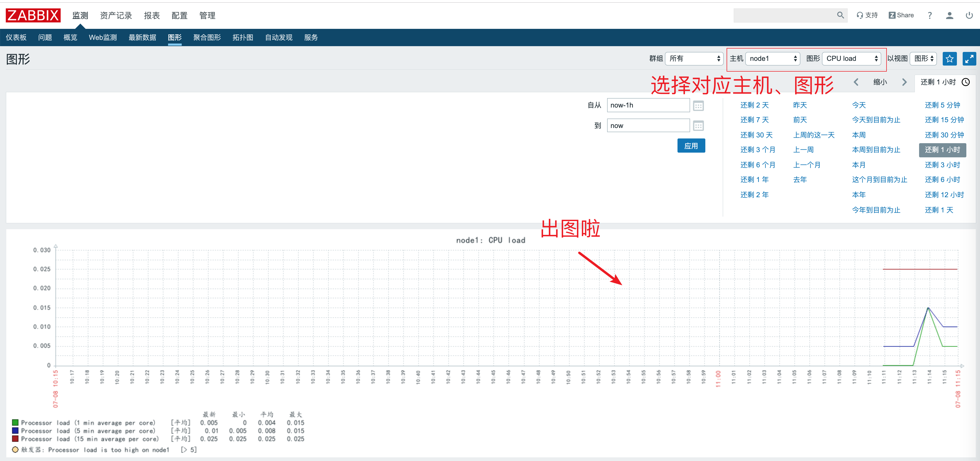Add graph to favorites with star icon
The height and width of the screenshot is (461, 980).
[x=950, y=58]
